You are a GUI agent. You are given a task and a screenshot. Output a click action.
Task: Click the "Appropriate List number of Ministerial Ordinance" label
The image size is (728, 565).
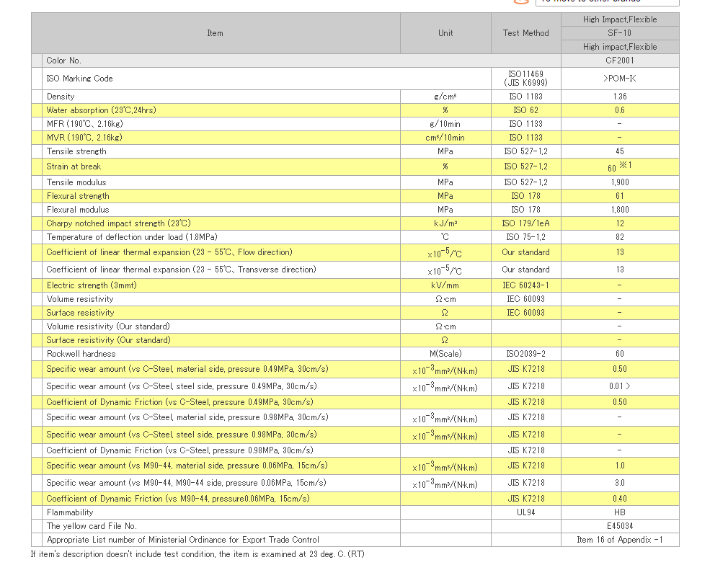pyautogui.click(x=183, y=540)
